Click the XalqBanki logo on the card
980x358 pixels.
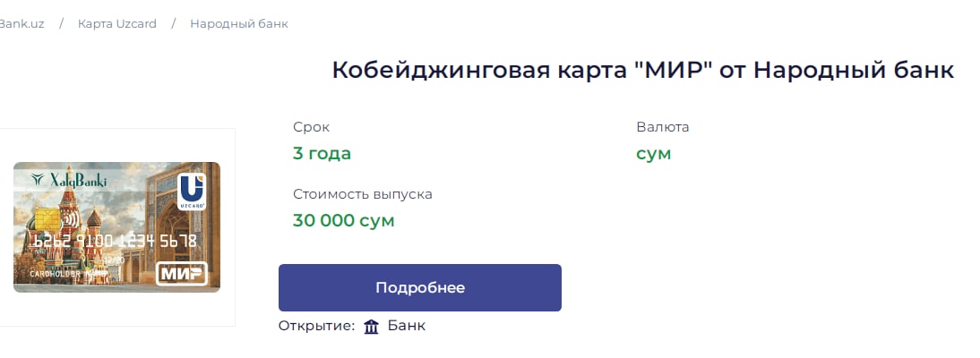coord(70,181)
